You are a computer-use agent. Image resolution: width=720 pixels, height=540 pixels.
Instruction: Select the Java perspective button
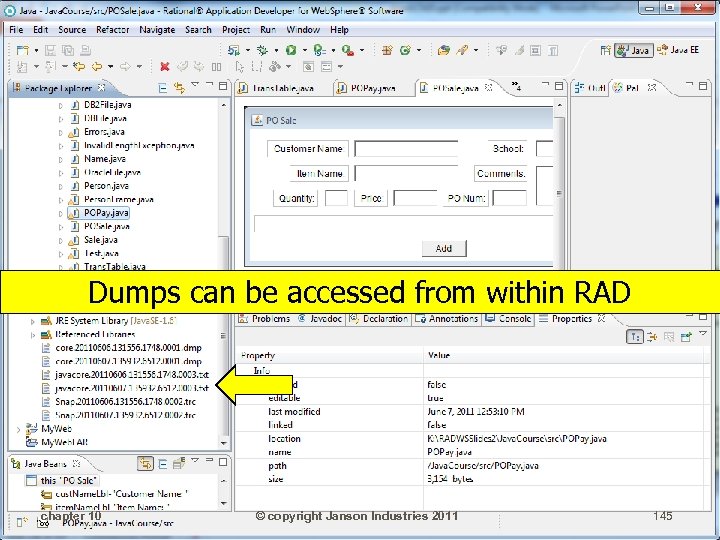pyautogui.click(x=634, y=50)
